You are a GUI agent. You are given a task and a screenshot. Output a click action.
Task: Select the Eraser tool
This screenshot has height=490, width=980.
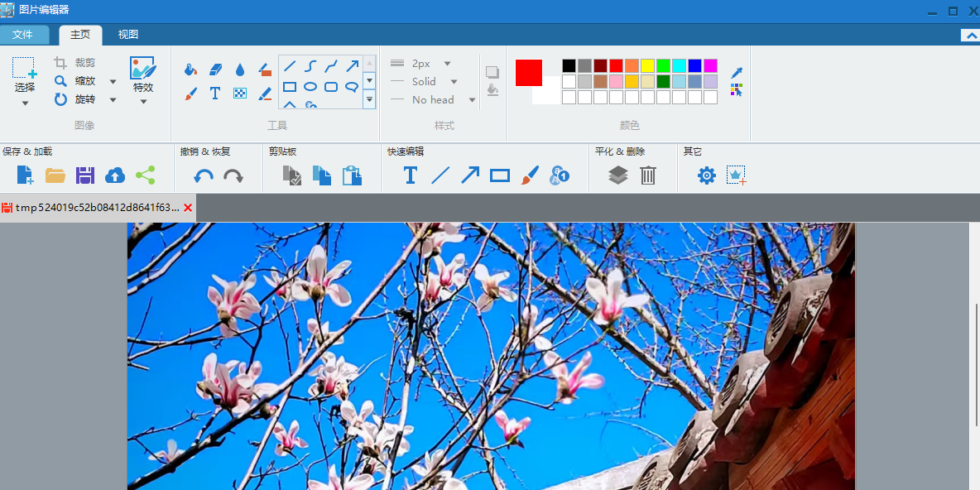click(x=215, y=70)
